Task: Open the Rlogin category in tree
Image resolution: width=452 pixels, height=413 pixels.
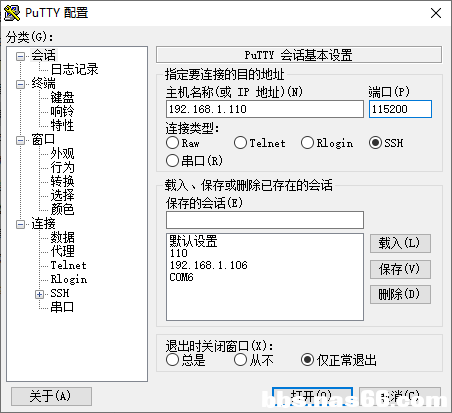Action: point(69,279)
